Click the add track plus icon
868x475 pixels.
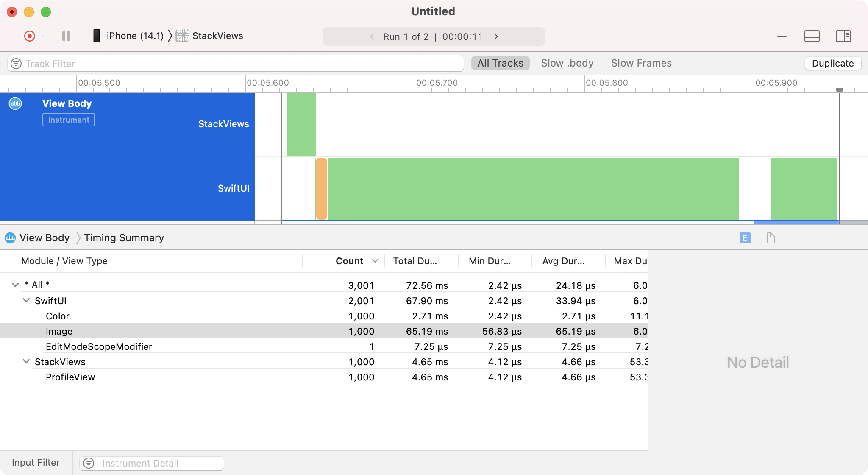click(x=782, y=36)
